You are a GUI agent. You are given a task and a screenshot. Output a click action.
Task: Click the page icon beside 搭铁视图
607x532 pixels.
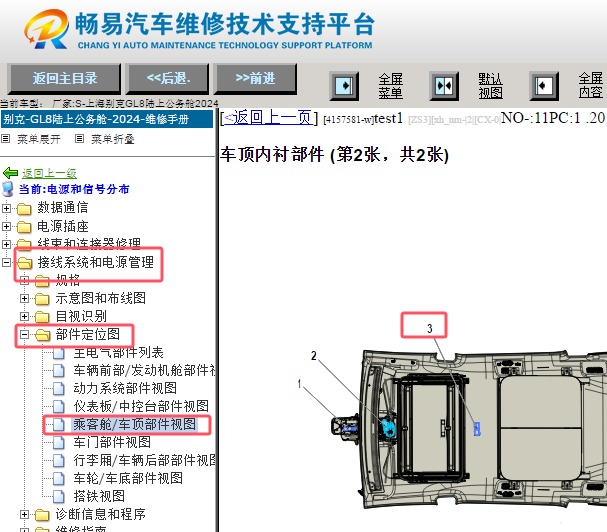point(59,497)
